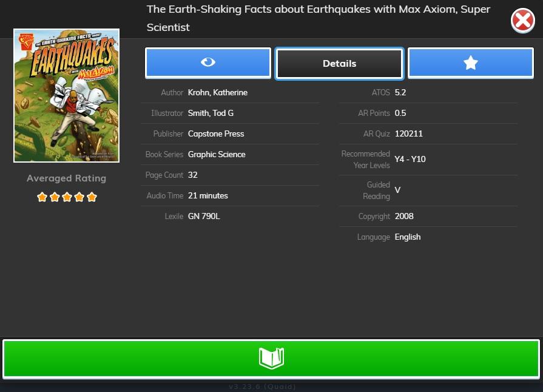Click the open book icon to read

[x=271, y=359]
